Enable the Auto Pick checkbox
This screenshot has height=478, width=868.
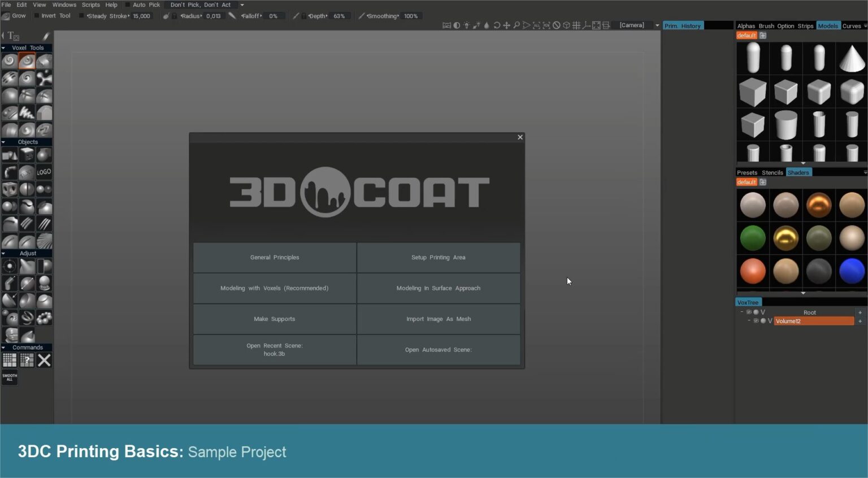129,5
